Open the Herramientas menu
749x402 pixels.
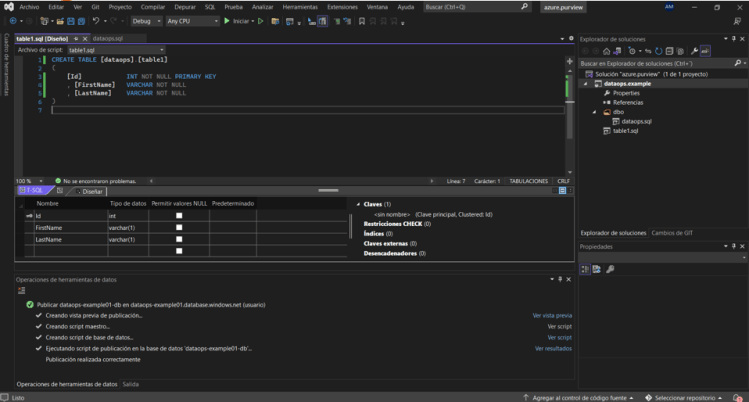(x=300, y=6)
